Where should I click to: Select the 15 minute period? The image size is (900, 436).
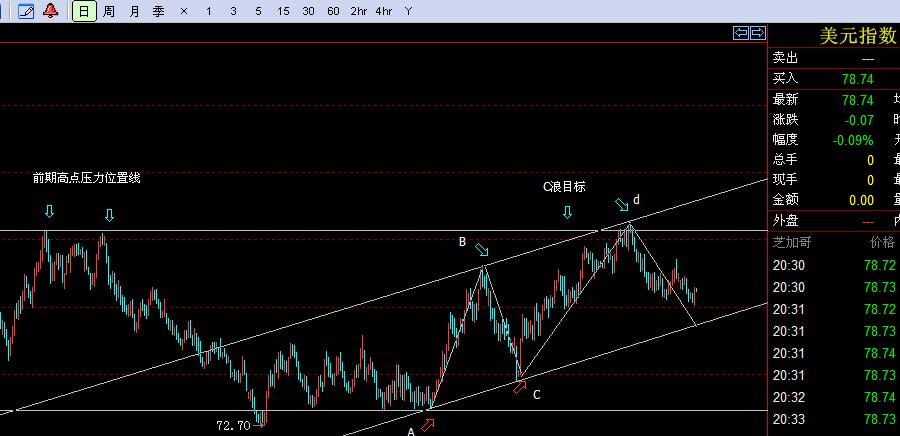(283, 11)
